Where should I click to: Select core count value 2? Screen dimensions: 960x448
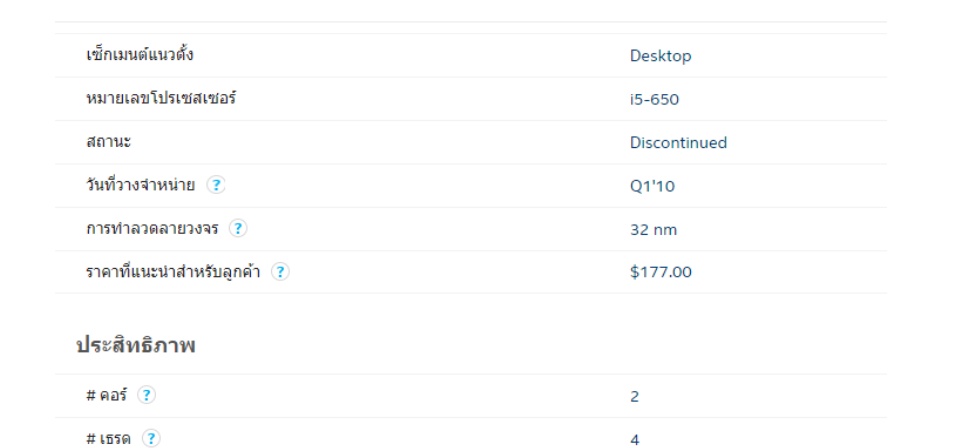pos(634,397)
